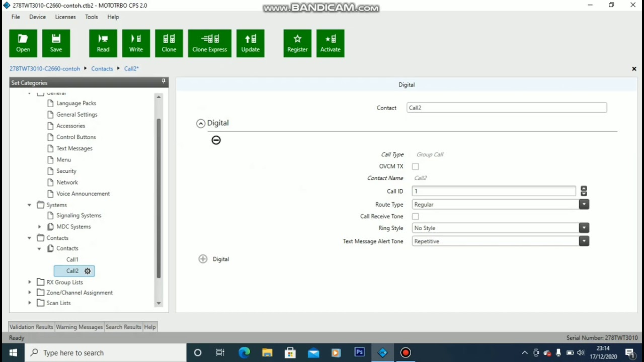Collapse the Systems folder
This screenshot has height=362, width=644.
(x=29, y=205)
